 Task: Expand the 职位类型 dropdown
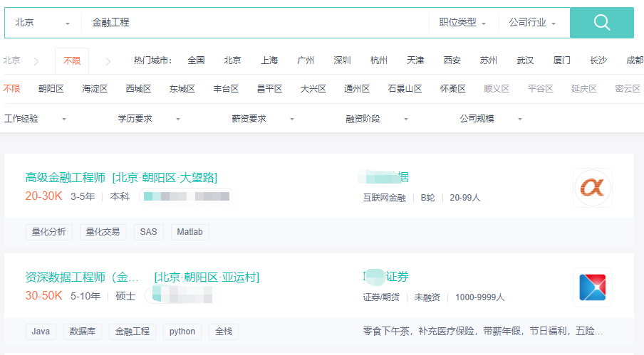pos(462,23)
